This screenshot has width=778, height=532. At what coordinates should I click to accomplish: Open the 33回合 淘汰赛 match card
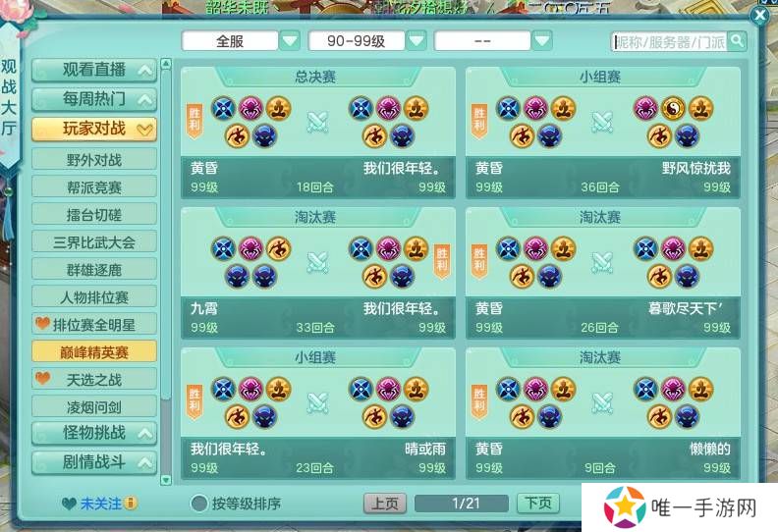(318, 273)
